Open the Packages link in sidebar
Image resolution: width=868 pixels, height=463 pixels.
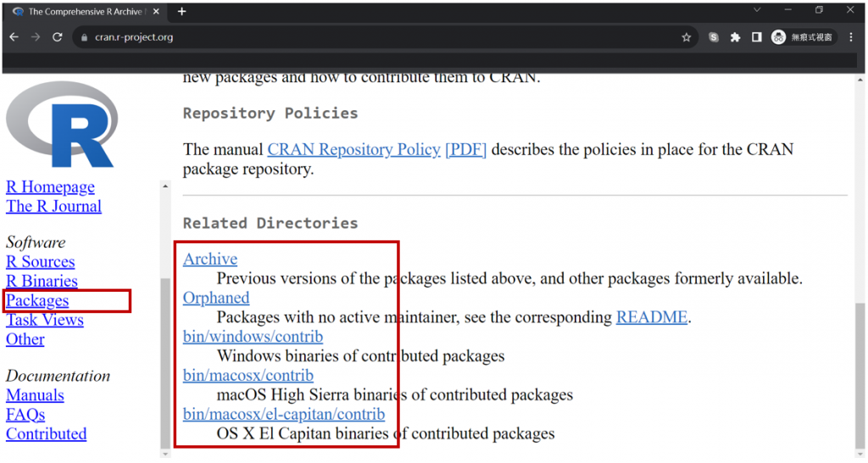pos(37,301)
